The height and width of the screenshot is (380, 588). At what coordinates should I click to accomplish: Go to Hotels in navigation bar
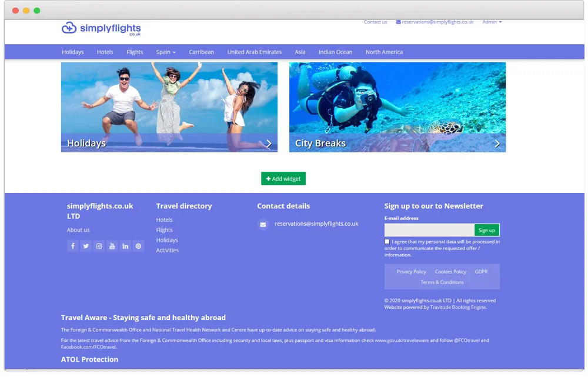click(105, 52)
